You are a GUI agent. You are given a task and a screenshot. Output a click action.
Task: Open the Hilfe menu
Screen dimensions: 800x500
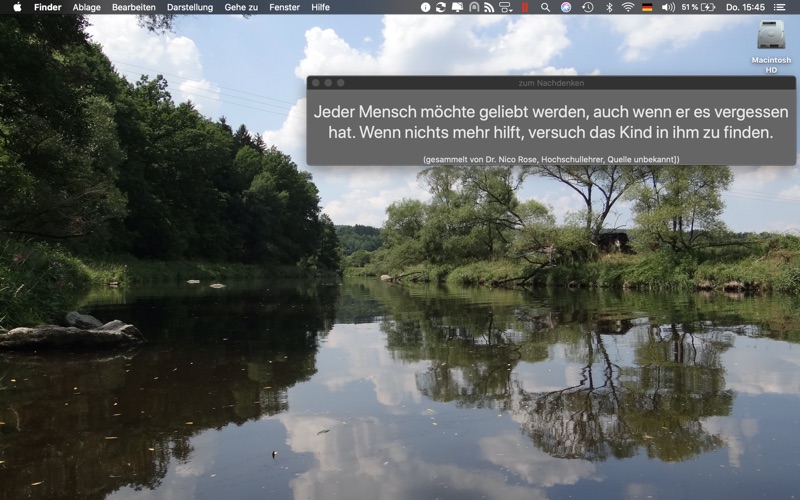[320, 7]
